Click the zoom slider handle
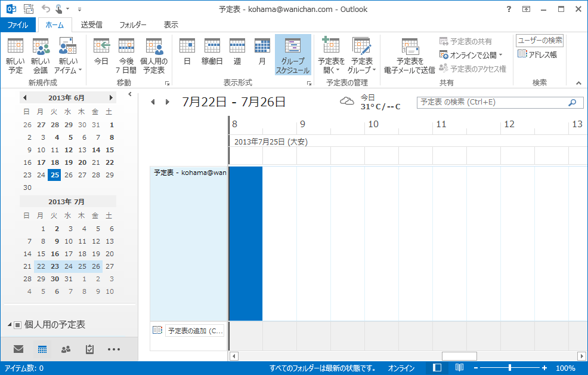The height and width of the screenshot is (375, 588). 510,368
